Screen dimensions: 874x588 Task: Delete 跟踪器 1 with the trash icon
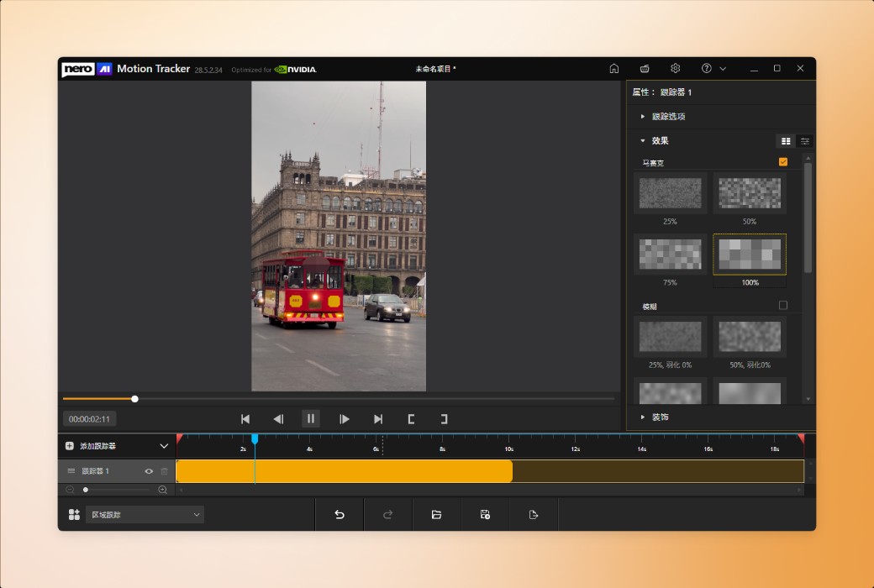pos(165,471)
